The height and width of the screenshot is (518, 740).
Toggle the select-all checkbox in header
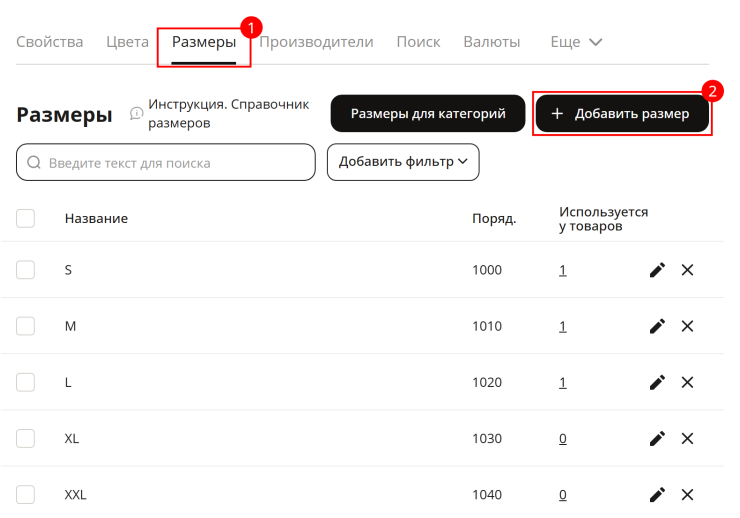[25, 218]
